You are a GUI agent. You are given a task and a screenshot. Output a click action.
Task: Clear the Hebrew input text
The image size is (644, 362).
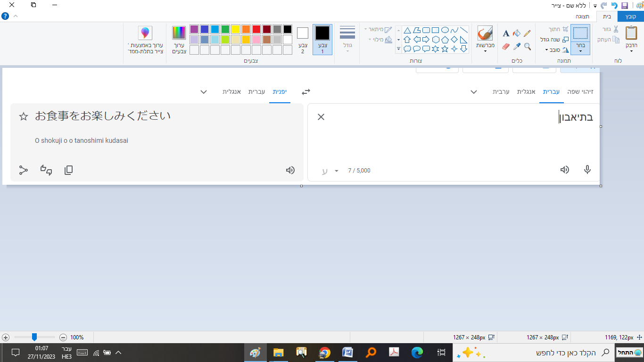pos(321,116)
